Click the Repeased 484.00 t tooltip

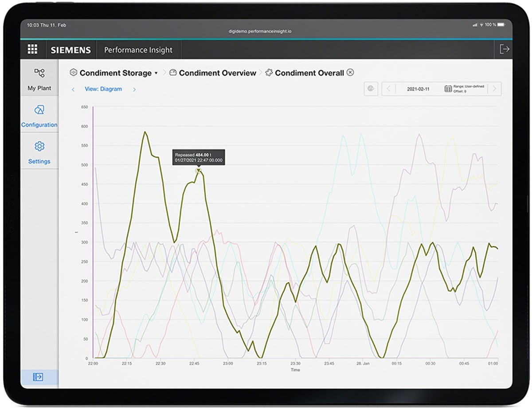pyautogui.click(x=199, y=157)
